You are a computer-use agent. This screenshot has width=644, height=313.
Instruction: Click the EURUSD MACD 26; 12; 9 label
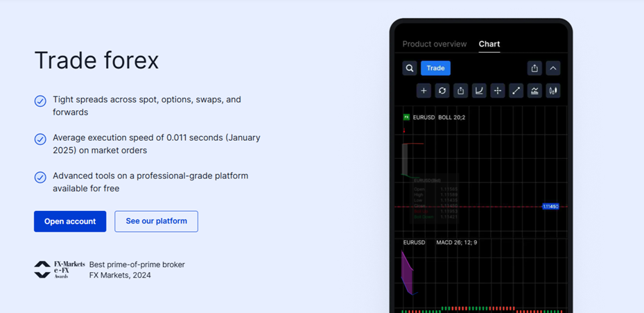[440, 243]
